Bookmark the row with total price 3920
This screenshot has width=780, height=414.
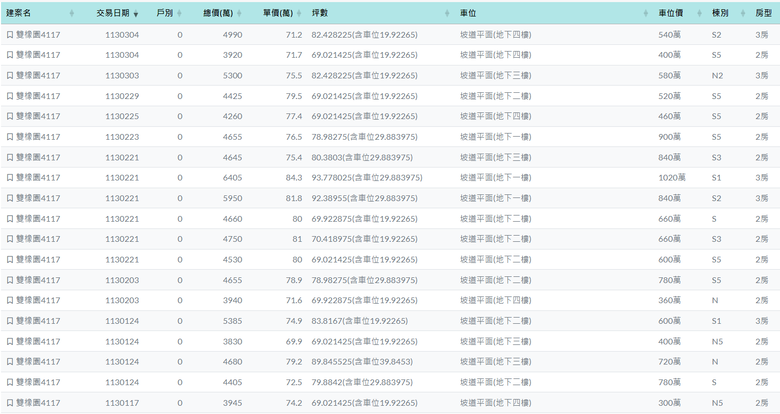[10, 55]
